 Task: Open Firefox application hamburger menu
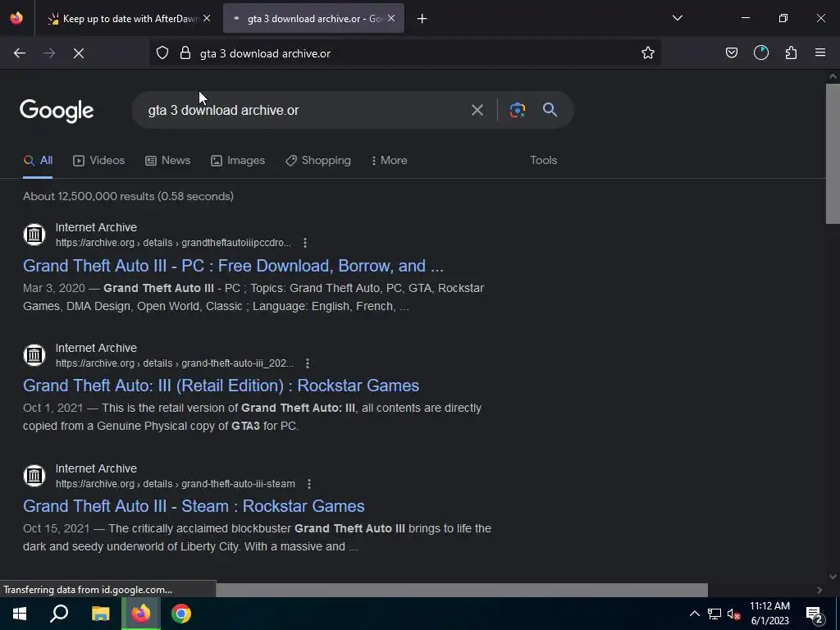pos(820,53)
